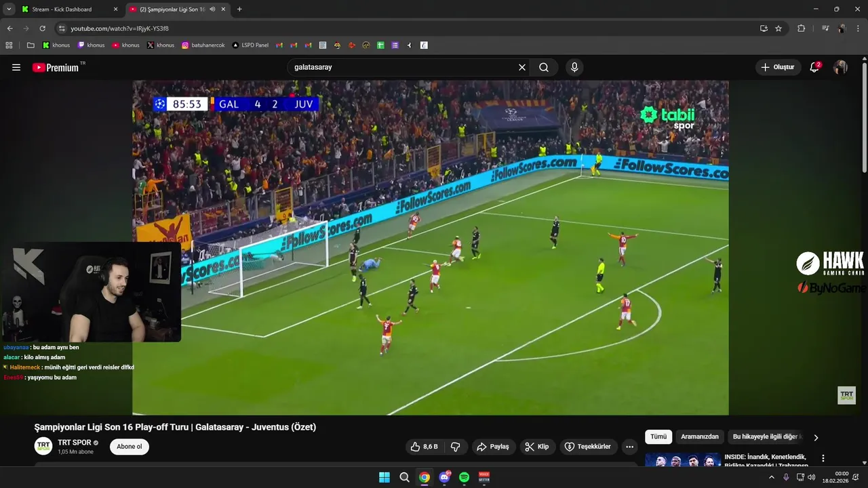Open the apps grid in bookmarks bar
Viewport: 868px width, 488px height.
(9, 45)
